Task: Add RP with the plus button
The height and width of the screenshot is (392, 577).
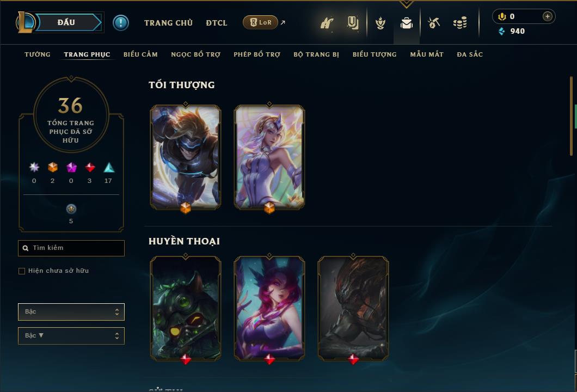Action: tap(547, 16)
